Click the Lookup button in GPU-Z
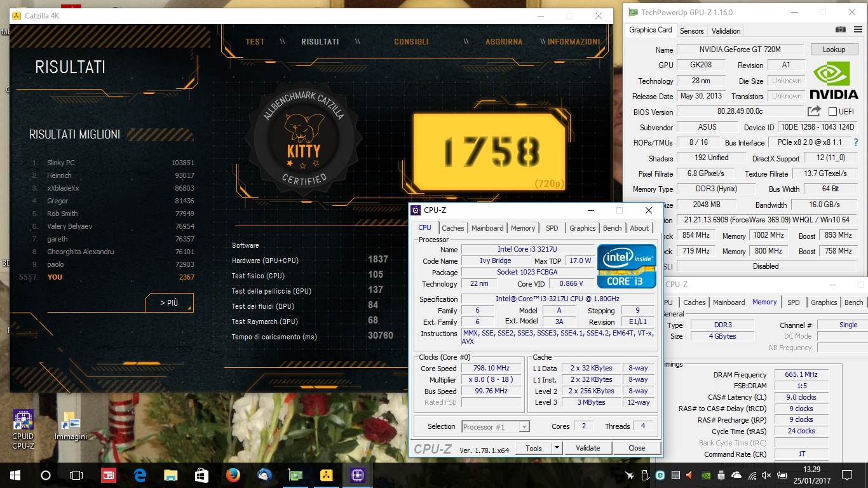This screenshot has height=488, width=868. pos(834,50)
